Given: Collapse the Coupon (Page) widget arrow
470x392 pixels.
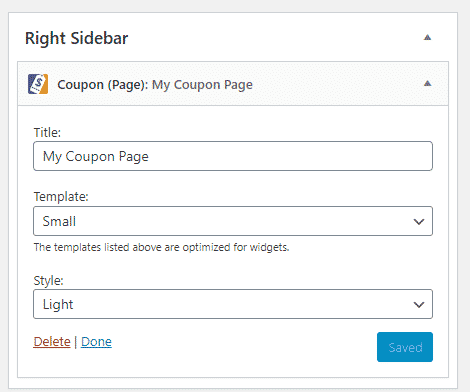Looking at the screenshot, I should 427,83.
